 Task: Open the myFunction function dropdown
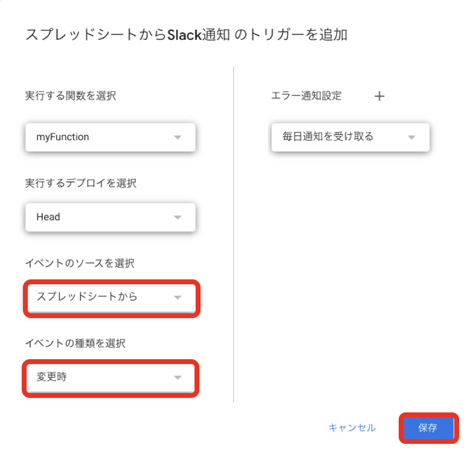pyautogui.click(x=111, y=137)
